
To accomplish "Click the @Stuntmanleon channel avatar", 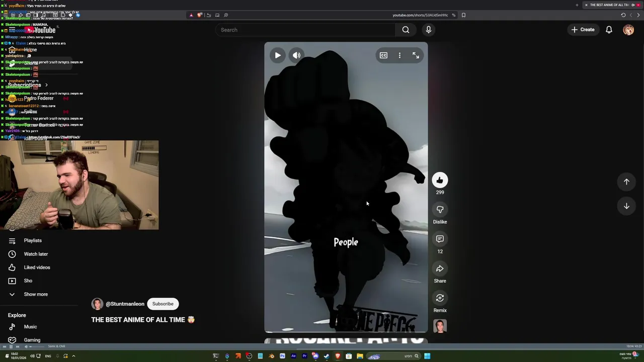I will coord(97,304).
